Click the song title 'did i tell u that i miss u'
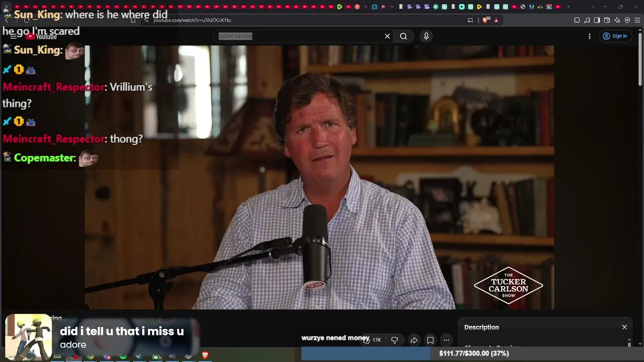The image size is (644, 362). pyautogui.click(x=122, y=331)
